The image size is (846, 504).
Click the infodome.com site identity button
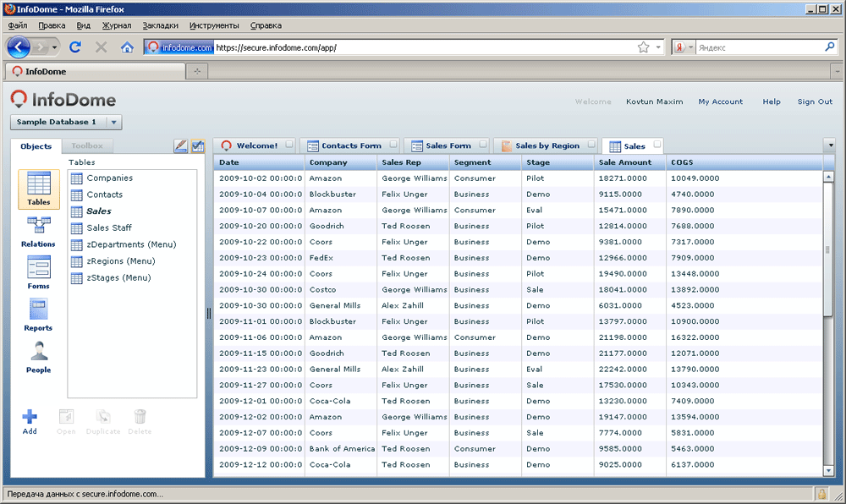(179, 47)
